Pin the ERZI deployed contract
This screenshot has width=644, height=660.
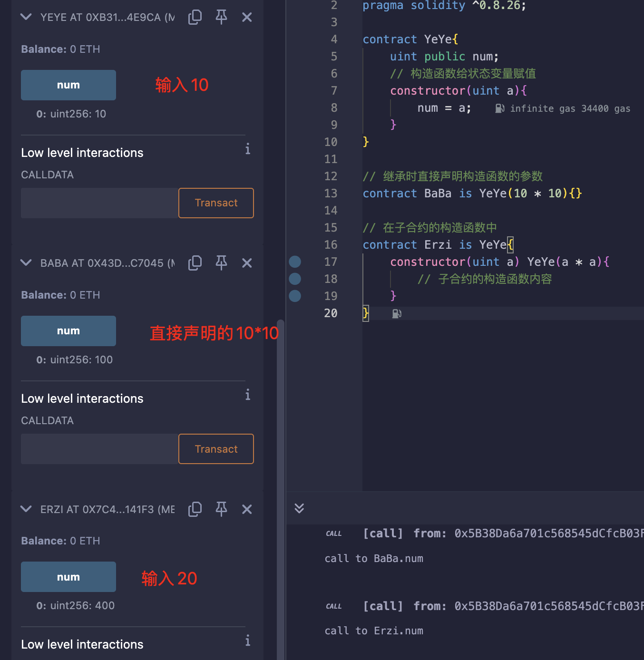[221, 509]
